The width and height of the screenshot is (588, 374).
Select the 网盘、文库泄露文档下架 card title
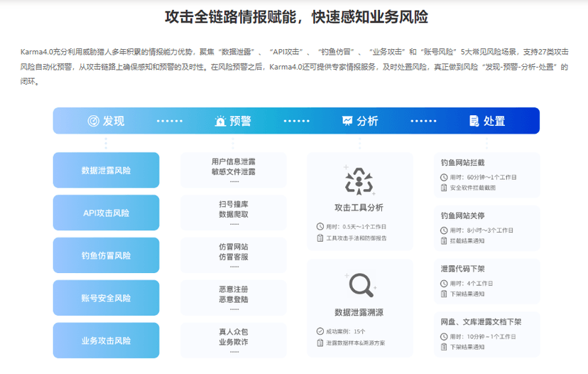tap(481, 321)
